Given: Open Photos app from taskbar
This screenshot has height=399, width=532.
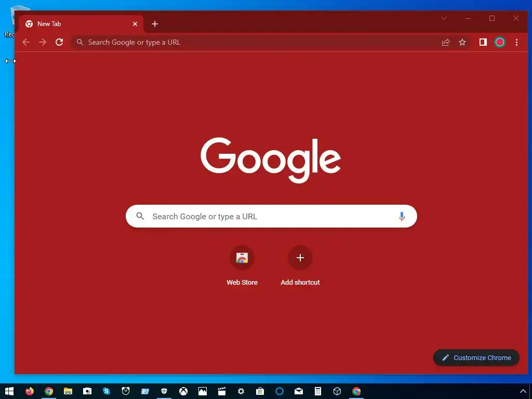Looking at the screenshot, I should [x=203, y=391].
